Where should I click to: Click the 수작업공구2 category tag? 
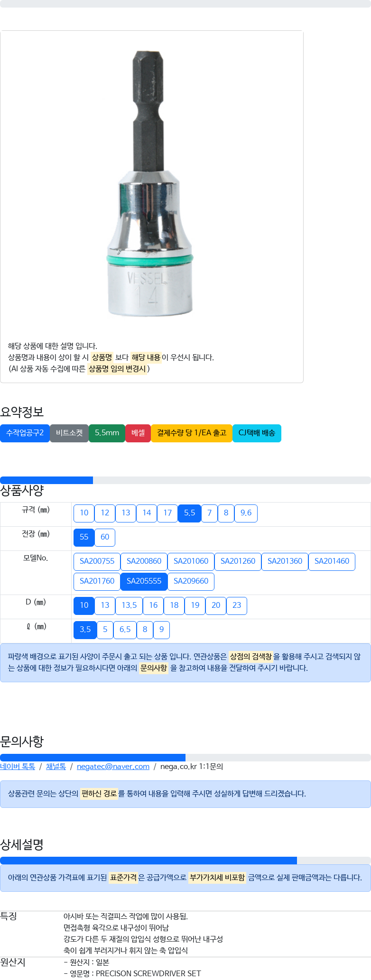point(25,433)
